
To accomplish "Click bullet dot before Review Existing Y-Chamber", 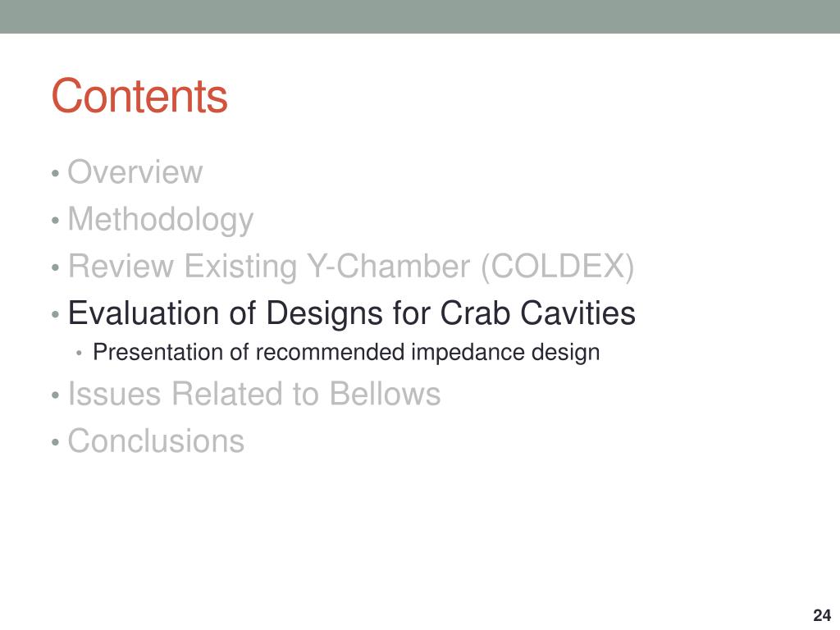I will pyautogui.click(x=55, y=267).
